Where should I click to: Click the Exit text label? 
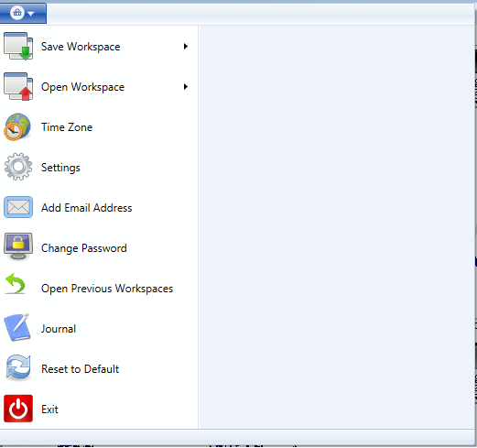tap(49, 410)
